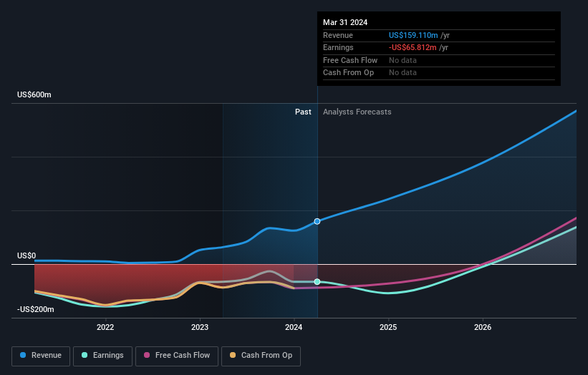Image resolution: width=588 pixels, height=375 pixels.
Task: Click the Analysts Forecasts label
Action: tap(357, 112)
